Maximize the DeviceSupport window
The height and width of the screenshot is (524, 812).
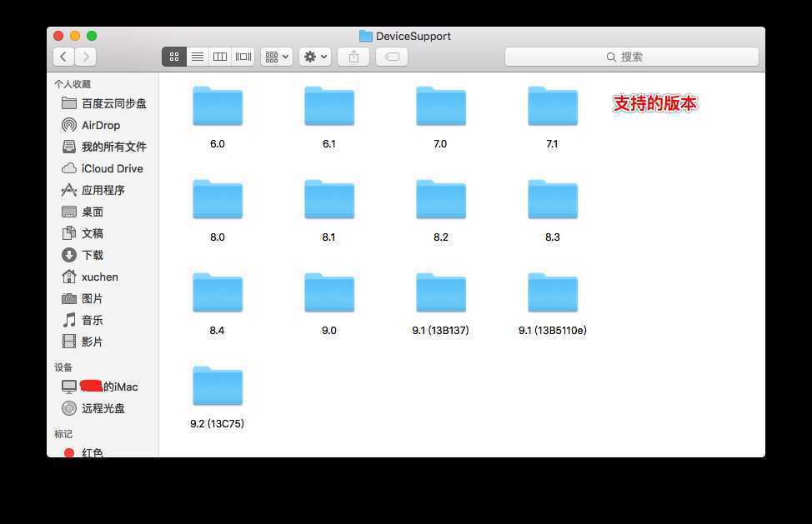[x=92, y=36]
